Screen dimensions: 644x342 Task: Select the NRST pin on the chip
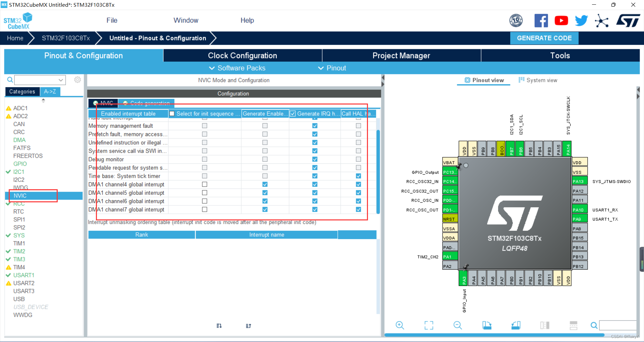(x=450, y=219)
